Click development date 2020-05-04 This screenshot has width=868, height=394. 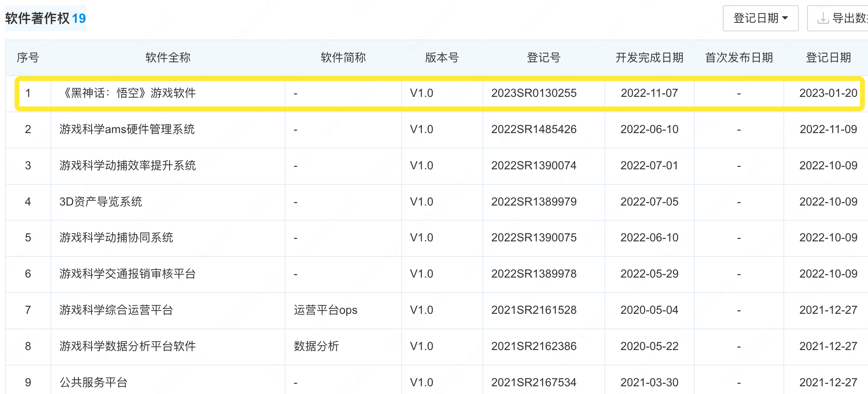tap(650, 310)
